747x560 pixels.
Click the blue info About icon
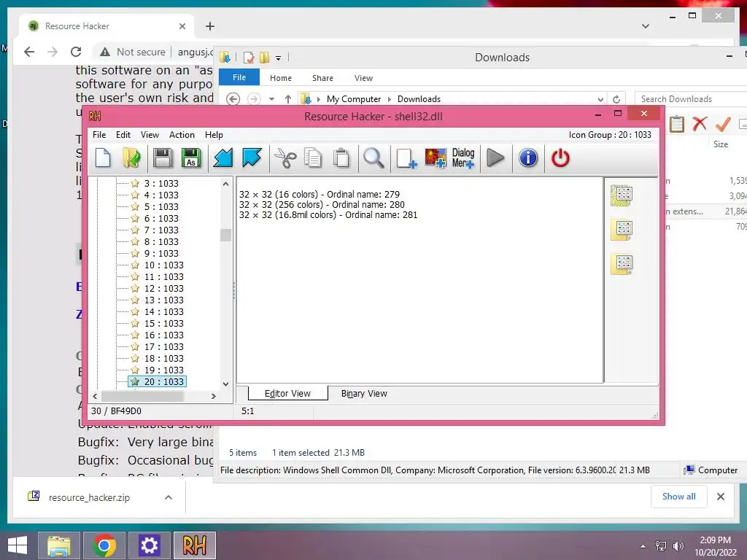pyautogui.click(x=528, y=158)
